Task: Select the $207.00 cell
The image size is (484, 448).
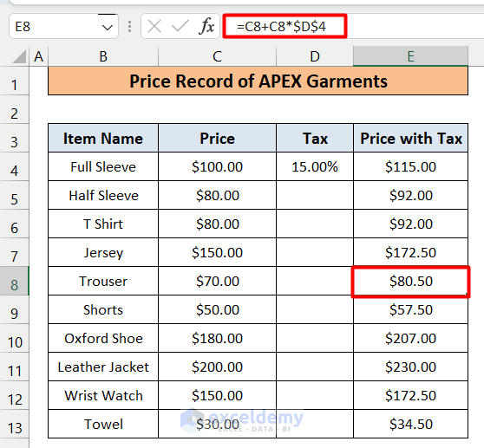Action: point(410,338)
